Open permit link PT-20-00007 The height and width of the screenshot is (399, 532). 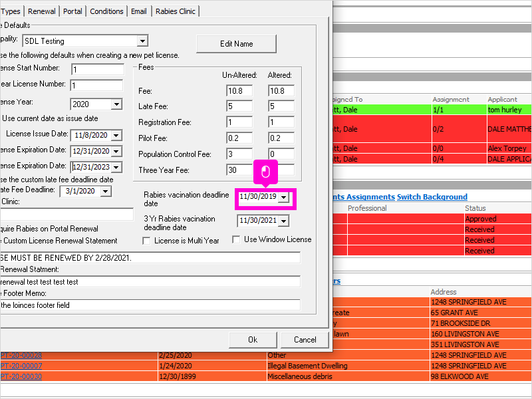click(x=21, y=366)
